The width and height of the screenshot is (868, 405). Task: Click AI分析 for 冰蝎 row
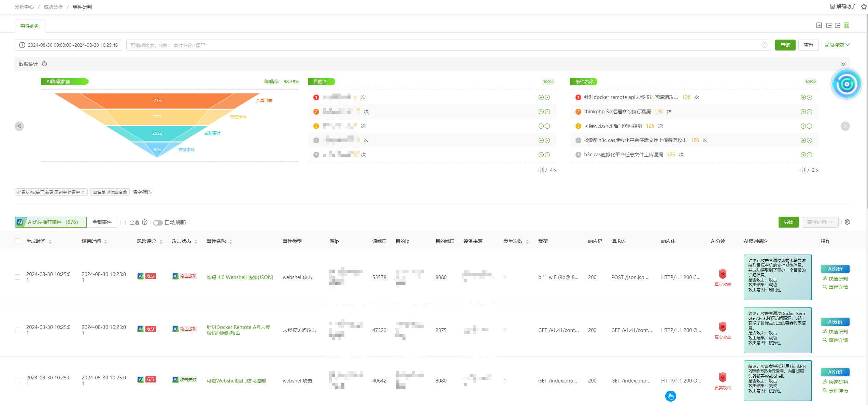click(835, 269)
